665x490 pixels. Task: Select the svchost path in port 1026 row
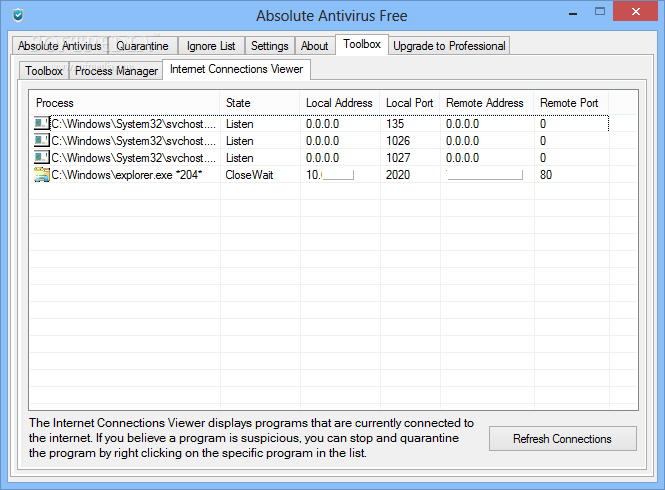point(133,141)
